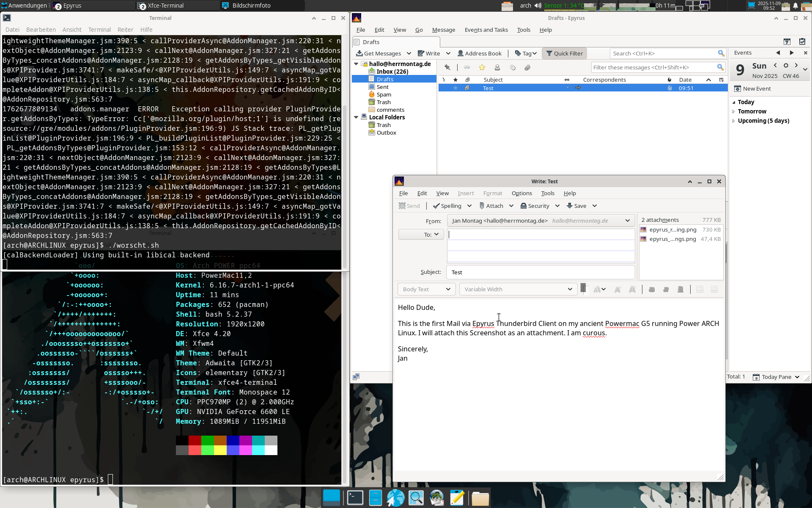Click the Tags quick filter icon
The width and height of the screenshot is (812, 508).
pyautogui.click(x=513, y=68)
